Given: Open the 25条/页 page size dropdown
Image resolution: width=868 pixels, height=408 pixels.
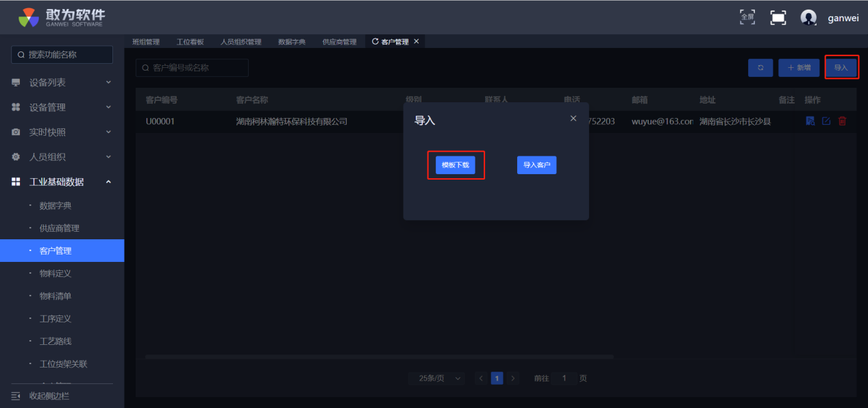Looking at the screenshot, I should (437, 378).
